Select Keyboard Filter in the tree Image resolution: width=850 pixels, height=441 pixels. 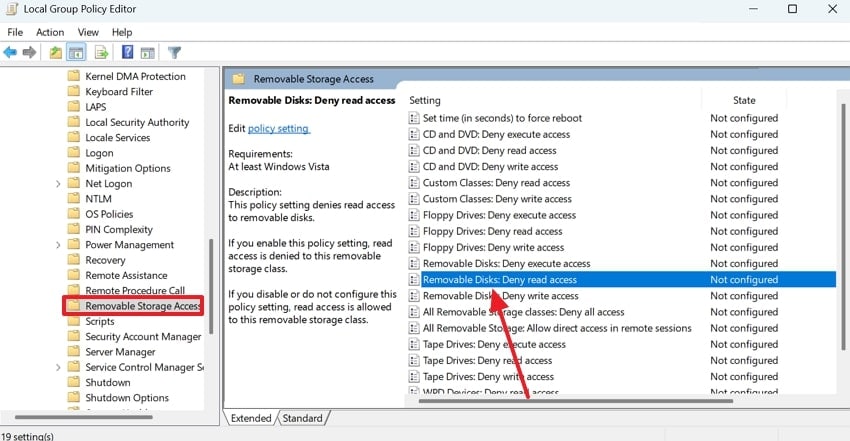point(119,92)
